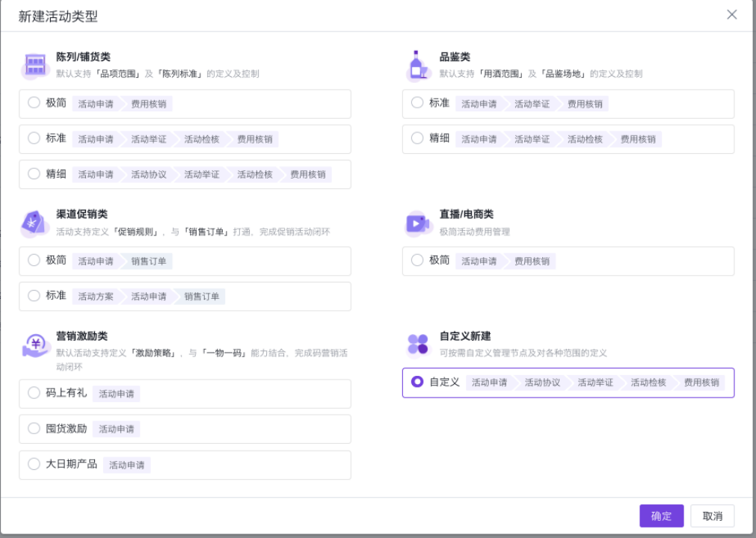
Task: Click 活动检核 tag in 品鉴类 精细 row
Action: tap(585, 139)
